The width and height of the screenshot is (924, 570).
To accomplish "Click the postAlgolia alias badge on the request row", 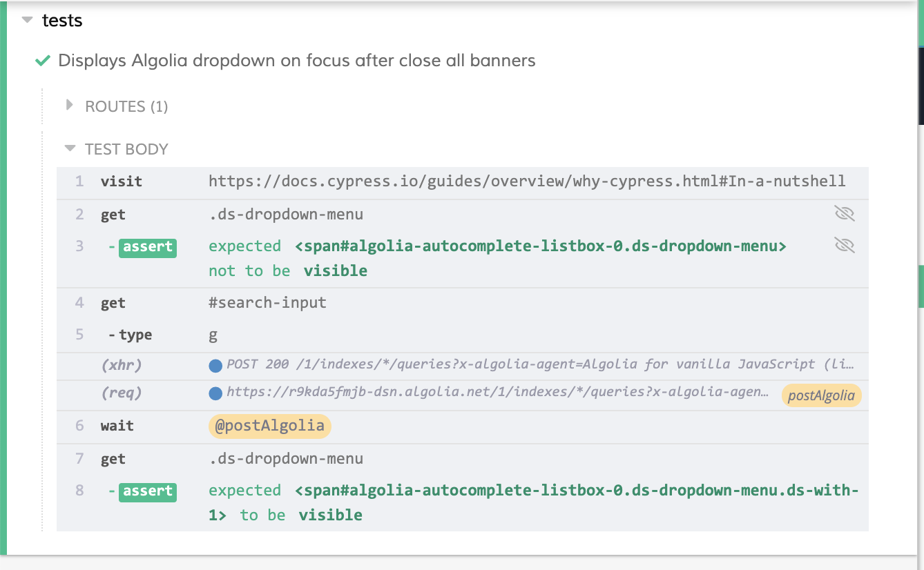I will (821, 395).
